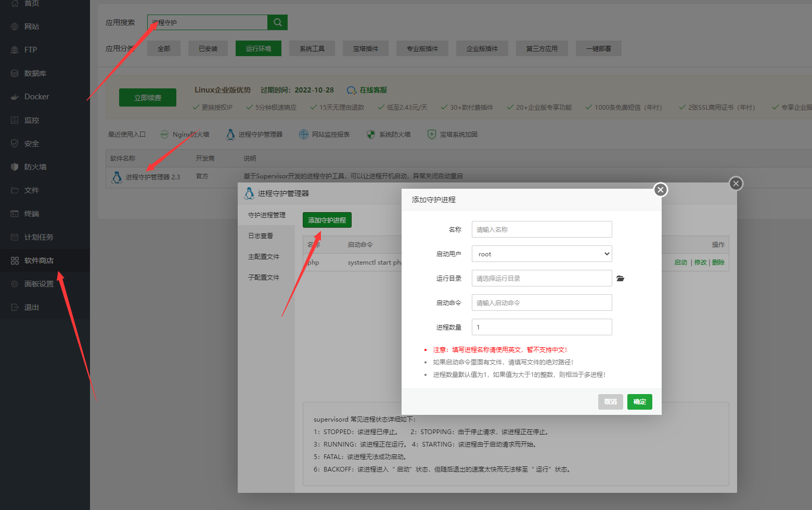Viewport: 812px width, 510px height.
Task: Select the 宝塔插件 category tab
Action: 366,48
